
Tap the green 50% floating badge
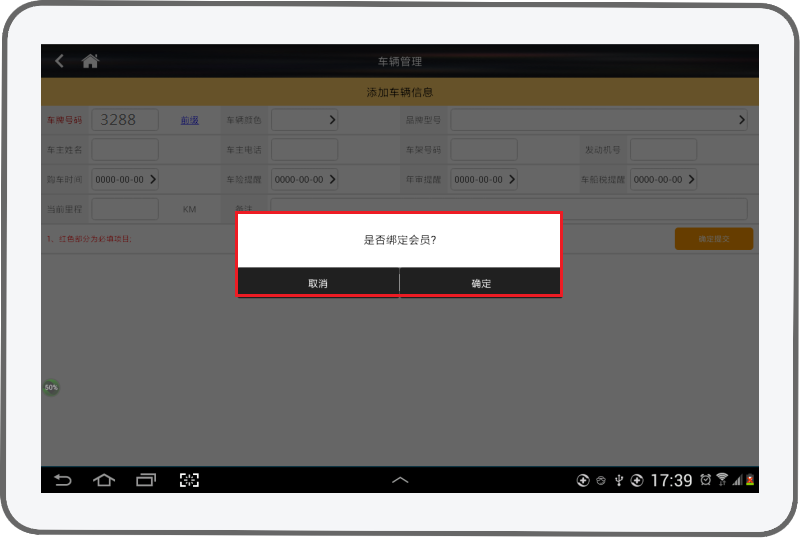tap(51, 387)
